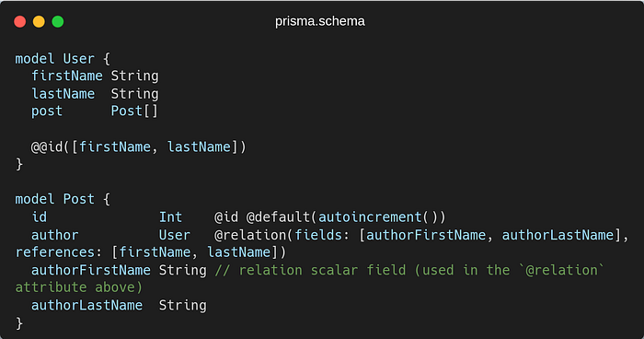The image size is (644, 339).
Task: Click the green maximize window button
Action: 58,21
